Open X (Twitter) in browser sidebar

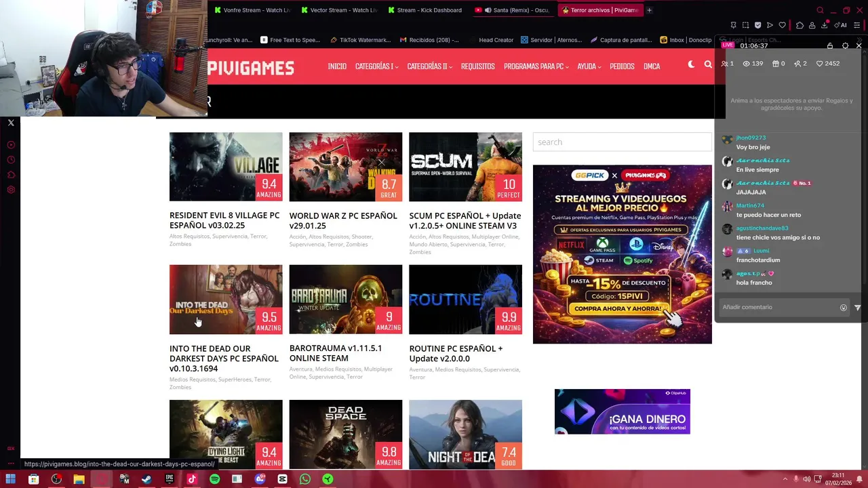[11, 123]
